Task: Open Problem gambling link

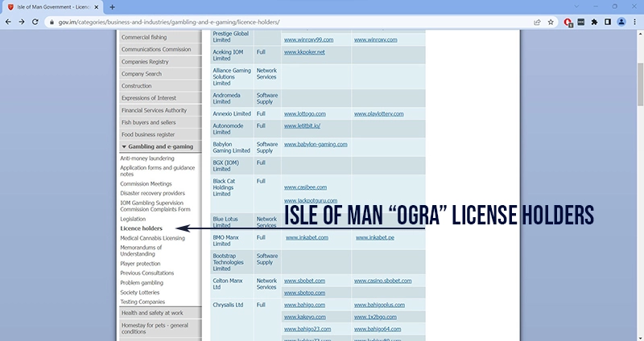Action: [x=142, y=283]
